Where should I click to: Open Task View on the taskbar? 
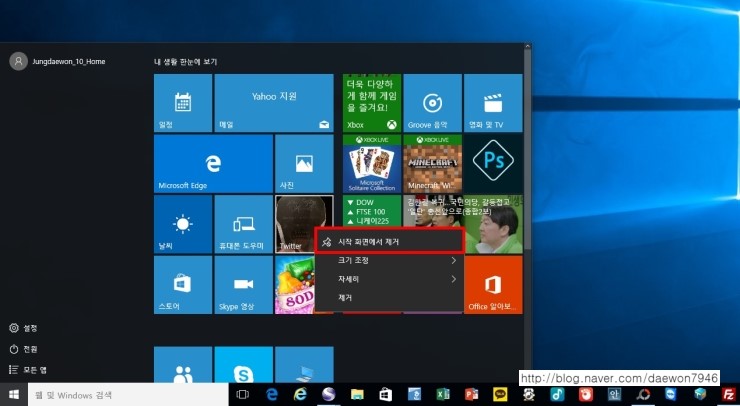coord(243,395)
